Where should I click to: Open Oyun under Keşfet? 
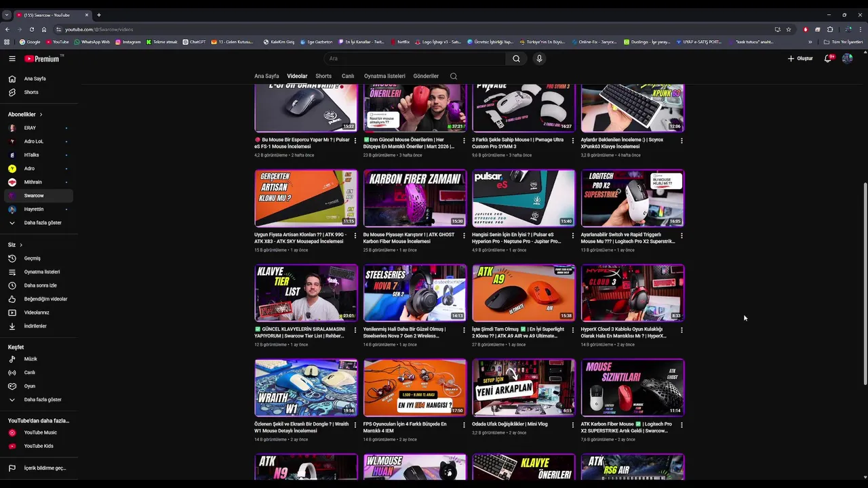tap(39, 386)
